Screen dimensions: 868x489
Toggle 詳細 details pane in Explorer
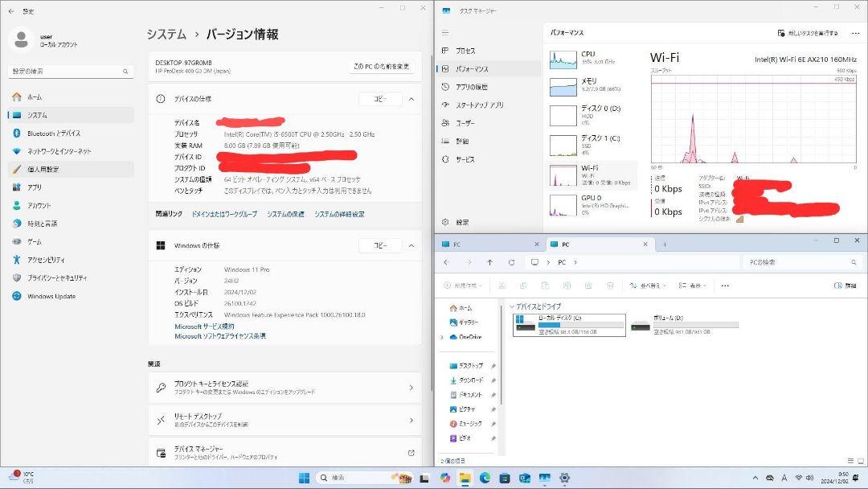845,286
